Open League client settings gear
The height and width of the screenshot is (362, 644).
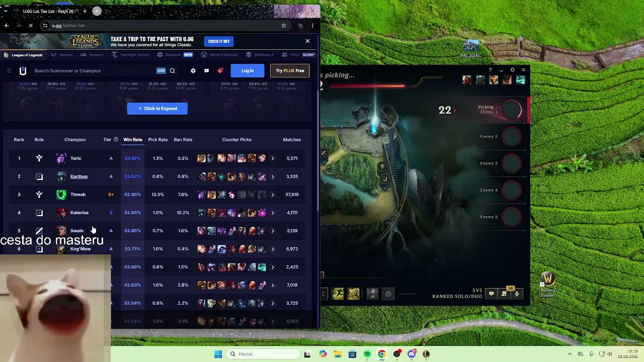(512, 70)
